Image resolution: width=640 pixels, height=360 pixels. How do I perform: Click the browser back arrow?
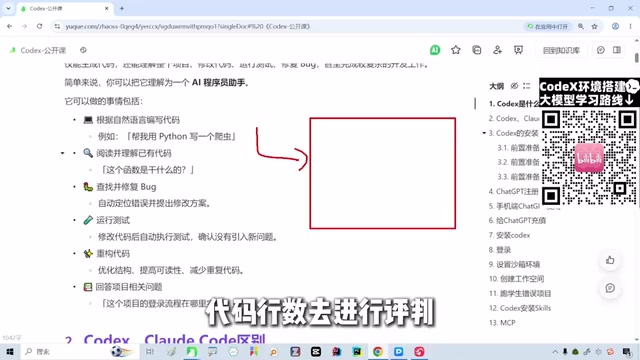[x=9, y=26]
